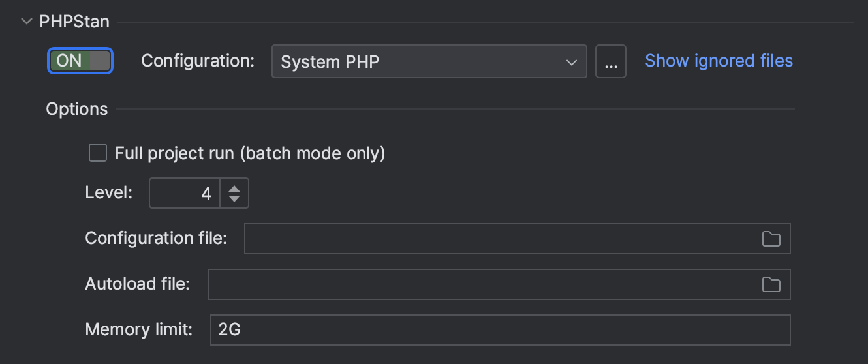The height and width of the screenshot is (364, 868).
Task: Click the dropdown arrow beside System PHP
Action: 572,62
